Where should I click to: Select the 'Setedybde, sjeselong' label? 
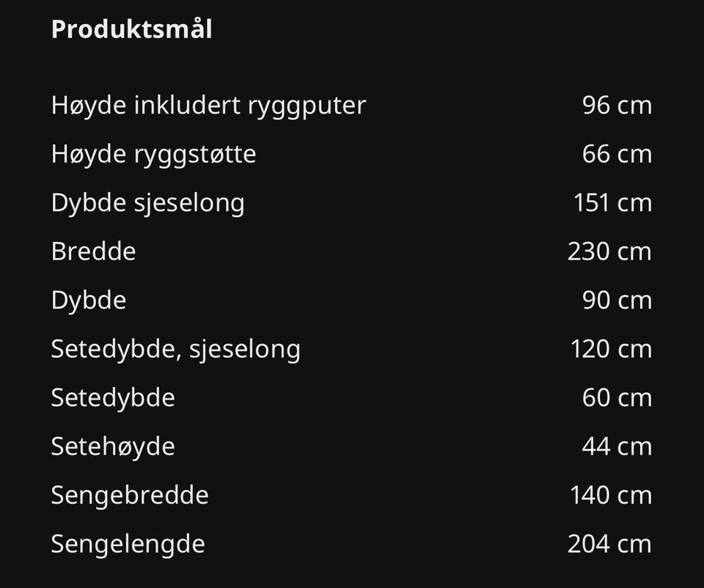click(175, 349)
